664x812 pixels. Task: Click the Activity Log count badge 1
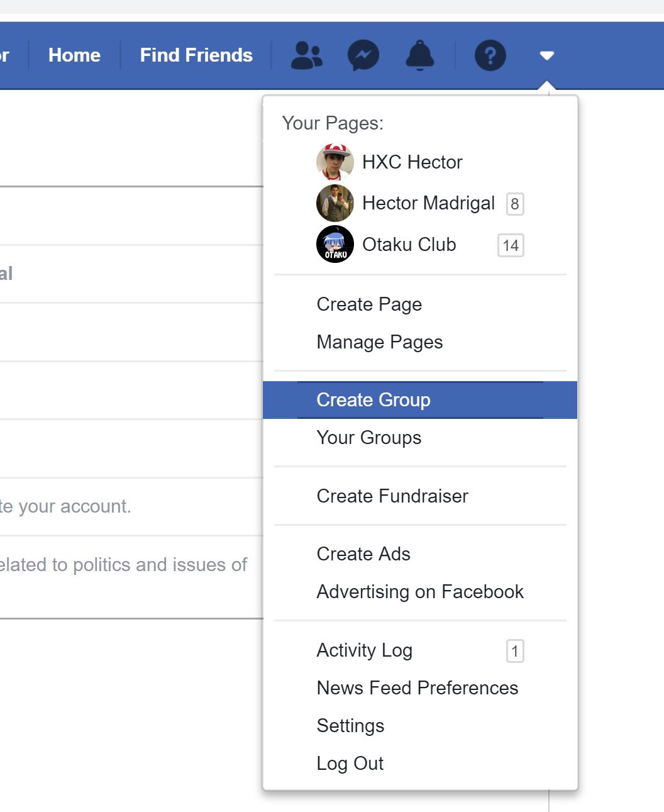(515, 651)
